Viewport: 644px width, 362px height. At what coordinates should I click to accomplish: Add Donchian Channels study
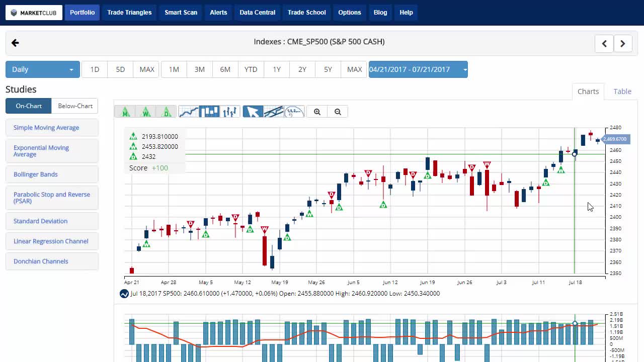(52, 261)
